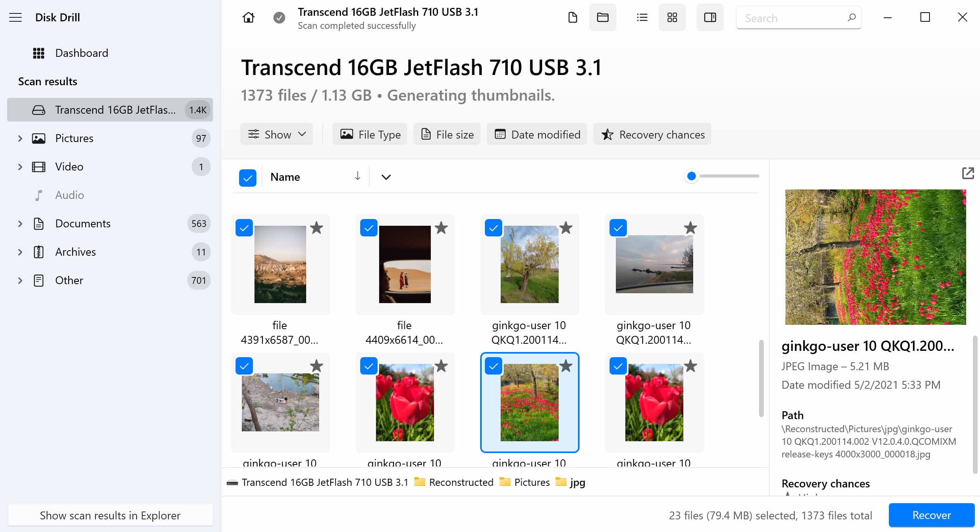Click the list view icon

tap(641, 18)
